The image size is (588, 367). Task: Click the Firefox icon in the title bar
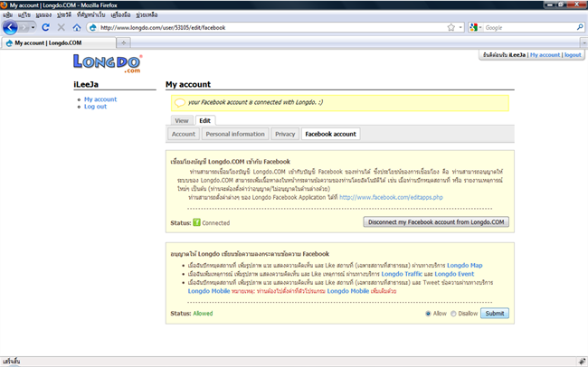tap(5, 5)
